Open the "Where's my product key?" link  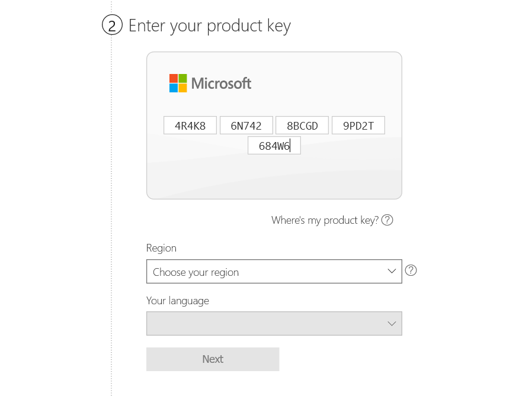[325, 220]
